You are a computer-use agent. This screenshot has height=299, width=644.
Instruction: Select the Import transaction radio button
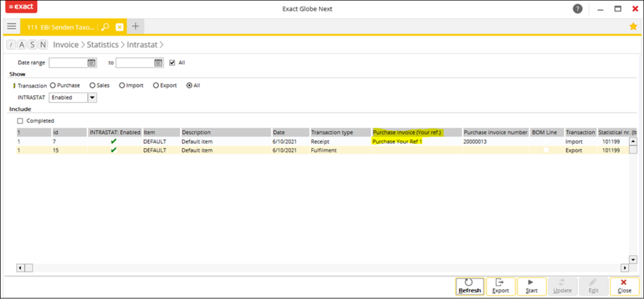tap(122, 86)
